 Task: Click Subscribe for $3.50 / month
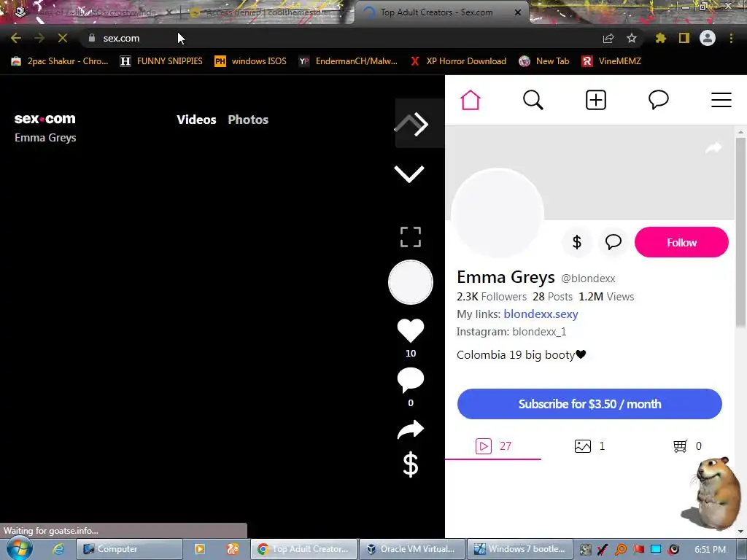tap(589, 404)
